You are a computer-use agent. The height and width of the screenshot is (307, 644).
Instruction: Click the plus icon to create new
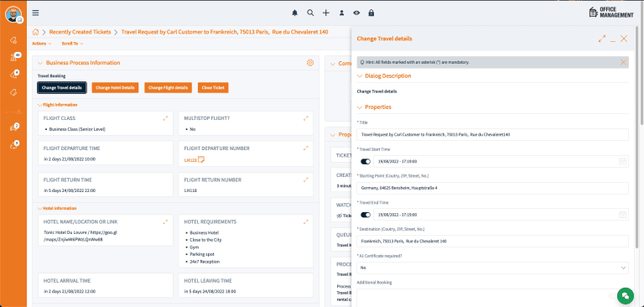coord(325,13)
